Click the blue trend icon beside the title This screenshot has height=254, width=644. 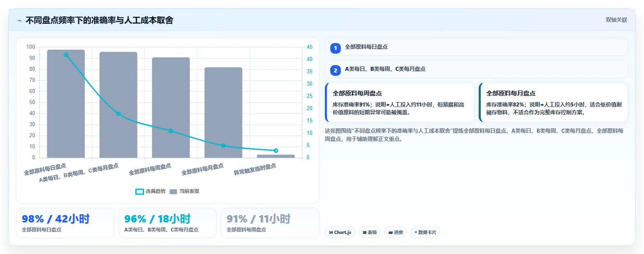point(20,20)
